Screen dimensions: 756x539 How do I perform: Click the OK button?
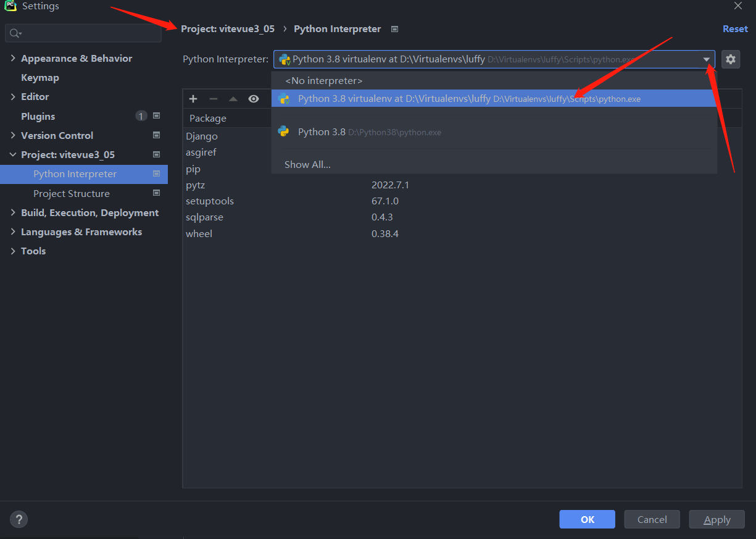pyautogui.click(x=588, y=519)
